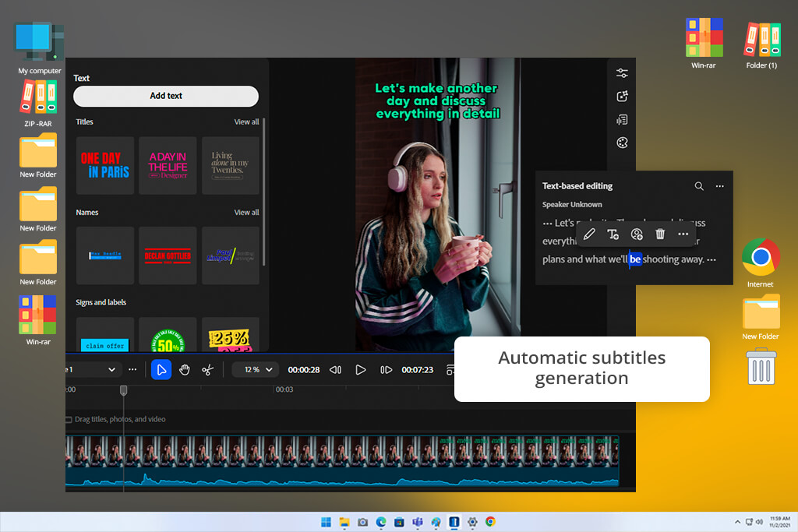Open the Windows Start menu
The width and height of the screenshot is (798, 532).
326,522
